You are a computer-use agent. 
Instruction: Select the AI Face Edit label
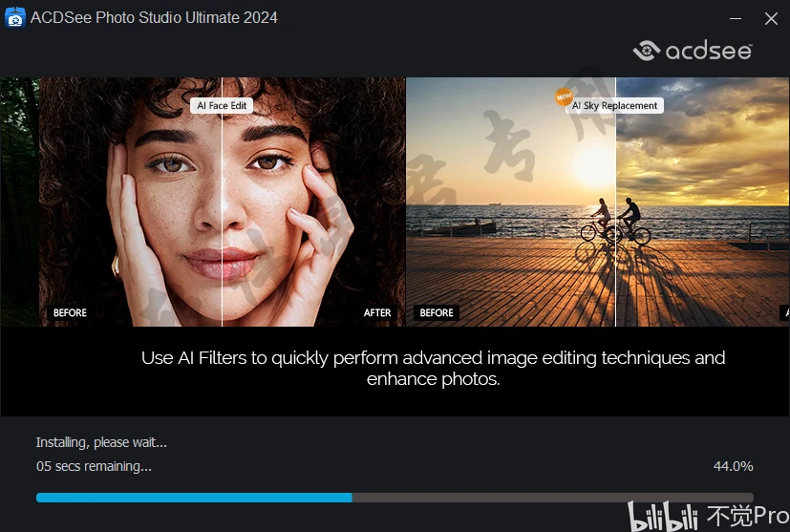click(222, 105)
